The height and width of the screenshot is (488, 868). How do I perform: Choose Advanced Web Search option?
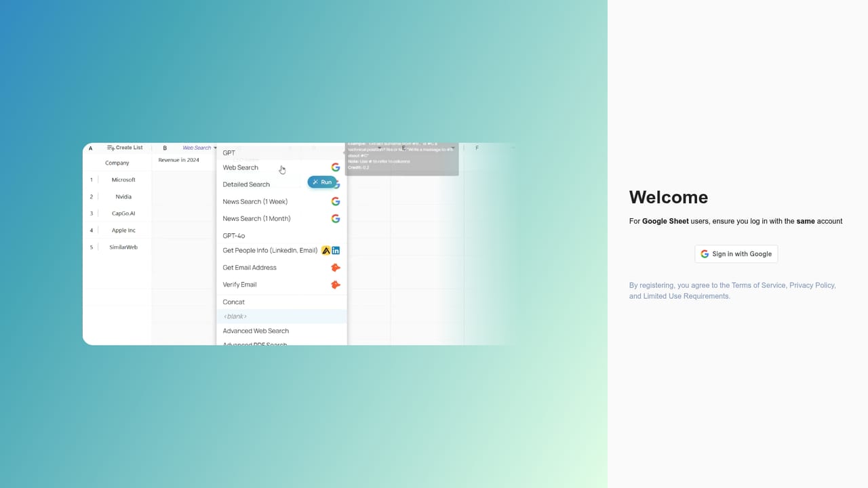click(x=256, y=331)
